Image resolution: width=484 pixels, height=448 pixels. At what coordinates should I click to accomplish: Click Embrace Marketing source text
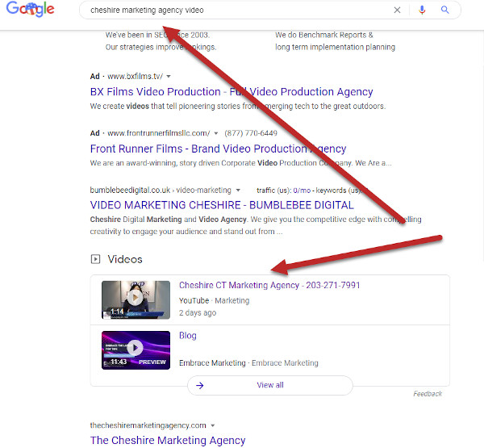[x=212, y=363]
